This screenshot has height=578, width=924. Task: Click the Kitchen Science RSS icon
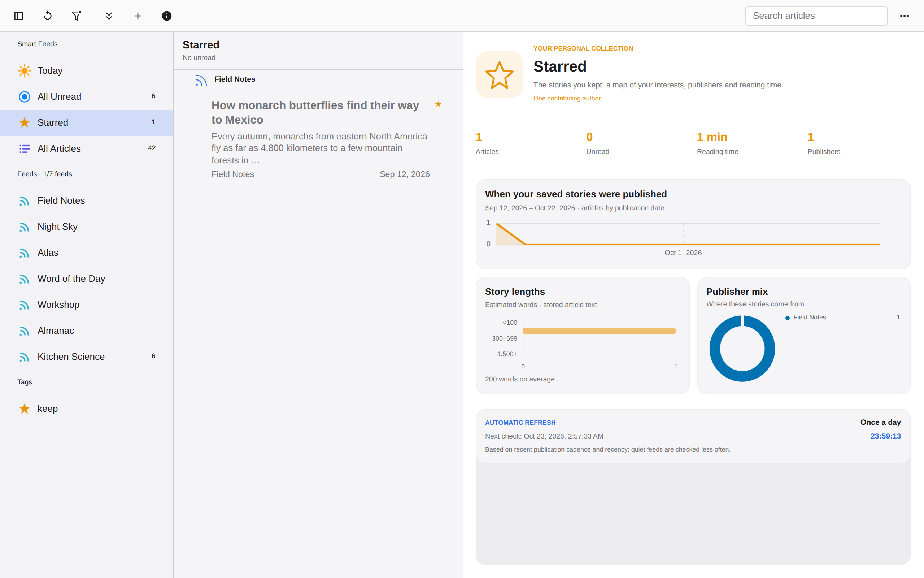tap(25, 357)
